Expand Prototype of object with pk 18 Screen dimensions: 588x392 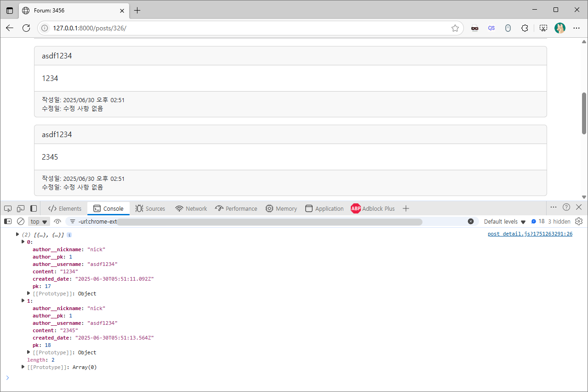[x=29, y=352]
